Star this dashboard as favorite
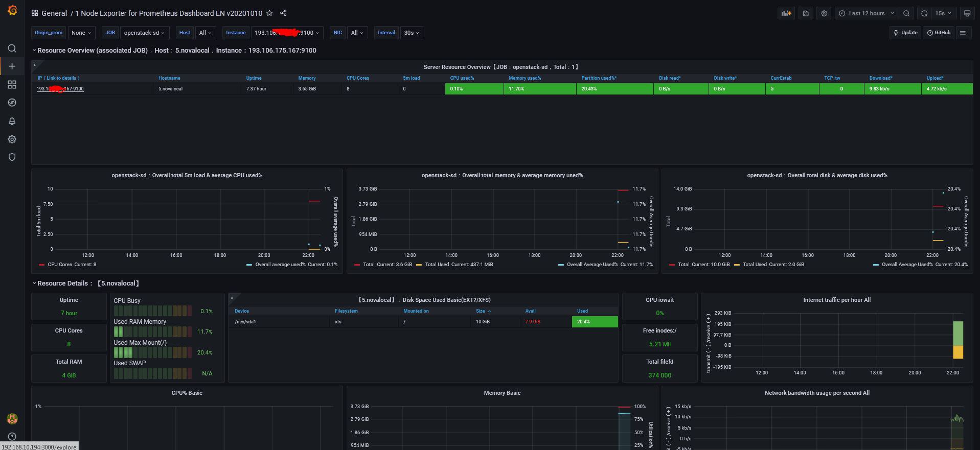Screen dimensions: 980x450 point(269,13)
